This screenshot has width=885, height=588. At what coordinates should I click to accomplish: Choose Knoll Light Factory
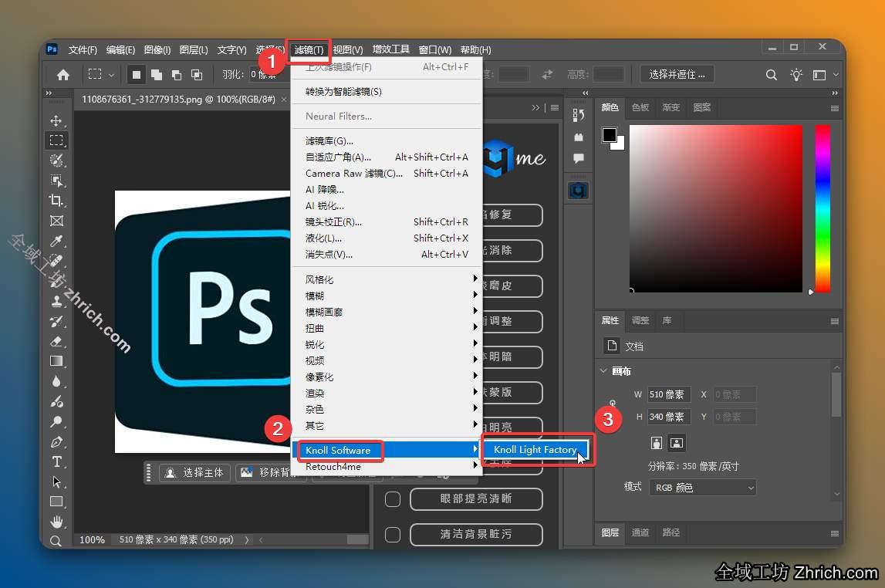535,450
